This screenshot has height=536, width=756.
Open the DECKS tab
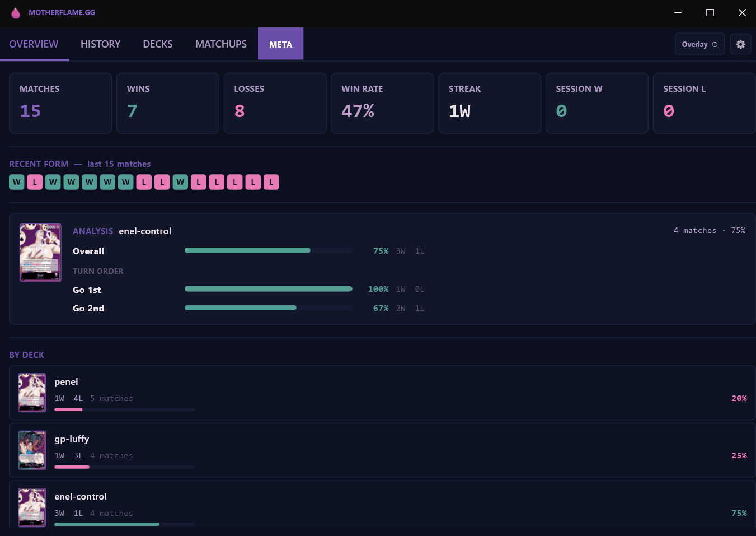click(x=157, y=44)
